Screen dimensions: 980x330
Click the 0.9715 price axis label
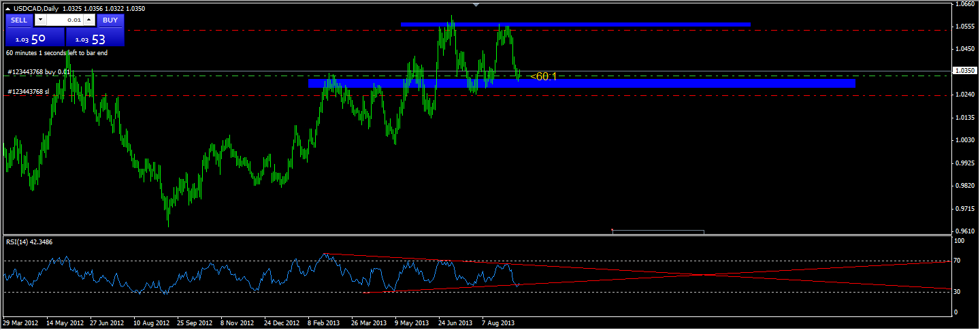click(x=966, y=208)
